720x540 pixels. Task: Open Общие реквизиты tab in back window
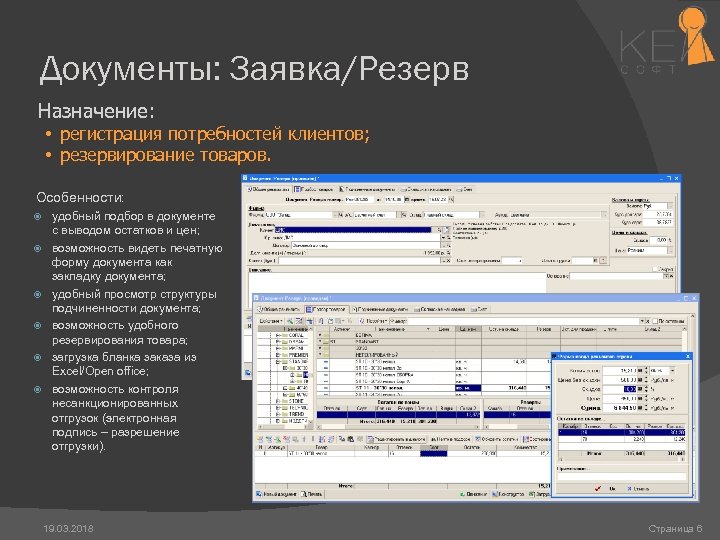(x=268, y=189)
